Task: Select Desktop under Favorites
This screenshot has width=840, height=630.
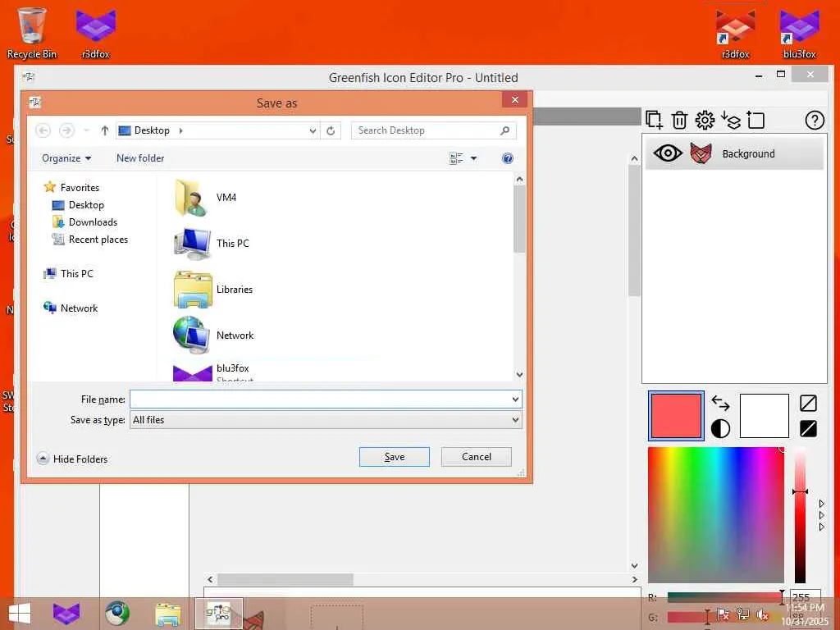Action: click(x=85, y=204)
